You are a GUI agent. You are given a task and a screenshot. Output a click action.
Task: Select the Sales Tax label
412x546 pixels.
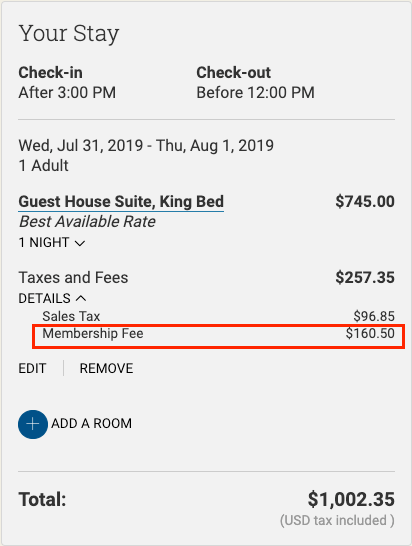71,316
